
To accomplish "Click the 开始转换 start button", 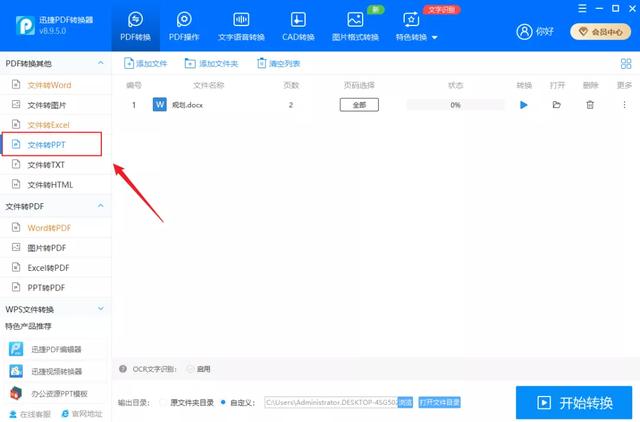I will 574,403.
